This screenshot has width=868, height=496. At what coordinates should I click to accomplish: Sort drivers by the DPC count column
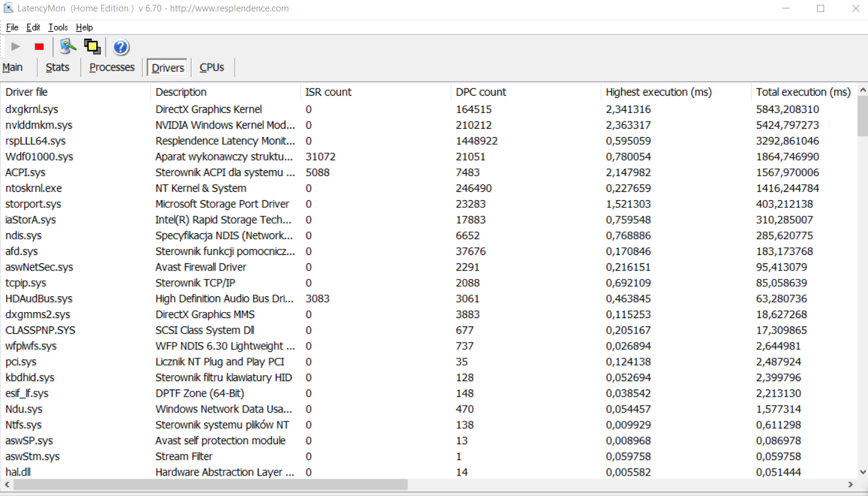[x=481, y=92]
